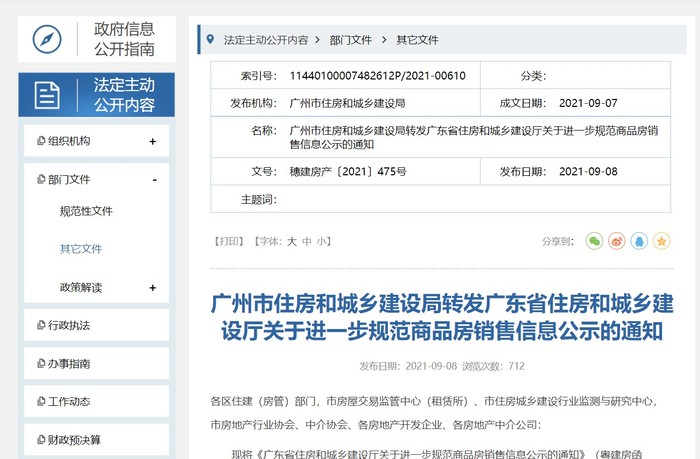Select 其它文件 in the sidebar
This screenshot has height=459, width=700.
(x=81, y=249)
